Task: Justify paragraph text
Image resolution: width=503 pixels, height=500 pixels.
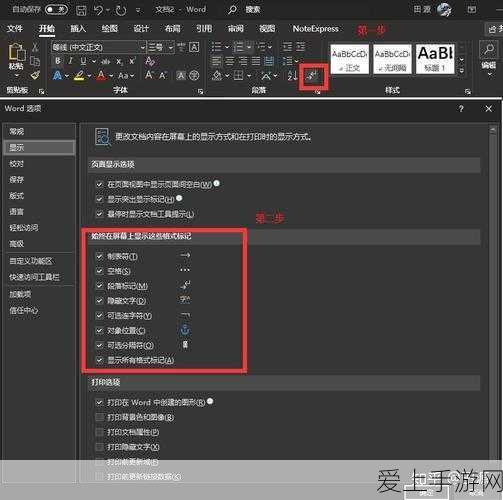Action: click(256, 61)
